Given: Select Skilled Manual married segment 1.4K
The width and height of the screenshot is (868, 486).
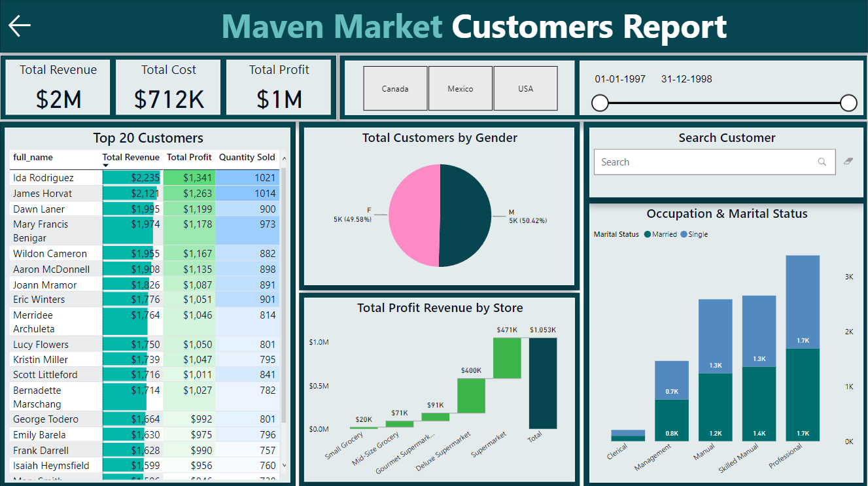Looking at the screenshot, I should [x=759, y=404].
